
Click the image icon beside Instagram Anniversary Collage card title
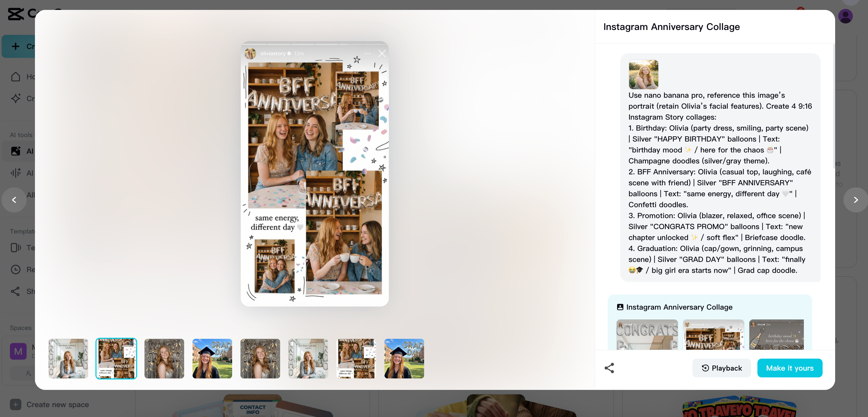coord(620,307)
